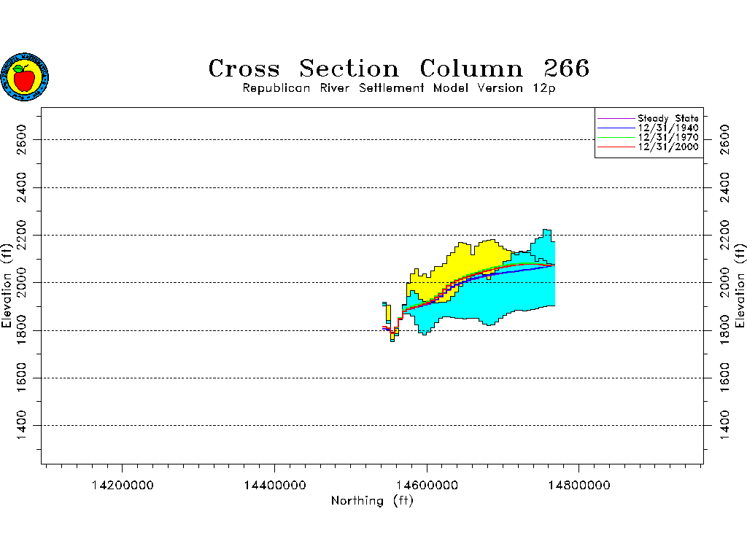The image size is (747, 560).
Task: Click the Cross Section Column 266 title
Action: pyautogui.click(x=398, y=69)
